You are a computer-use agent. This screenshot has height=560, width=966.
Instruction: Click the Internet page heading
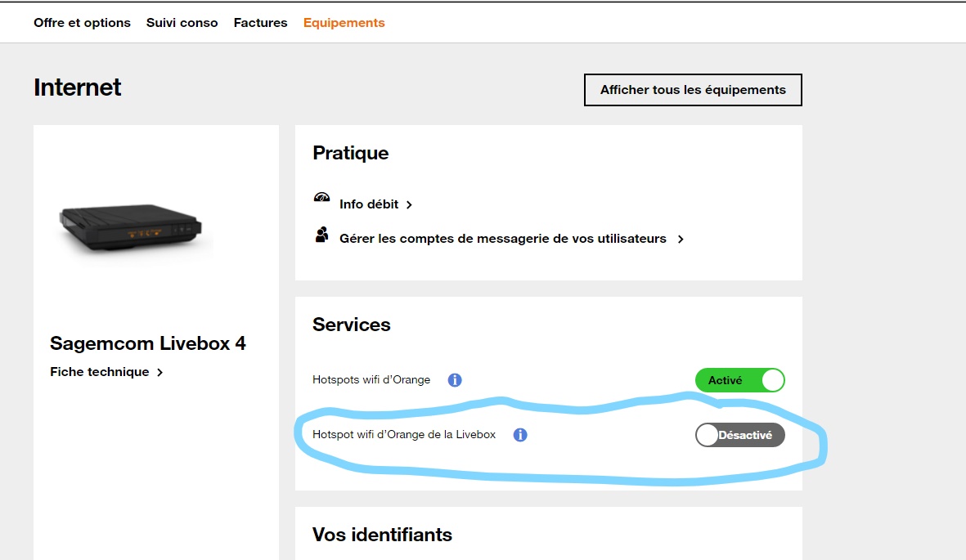pos(77,87)
